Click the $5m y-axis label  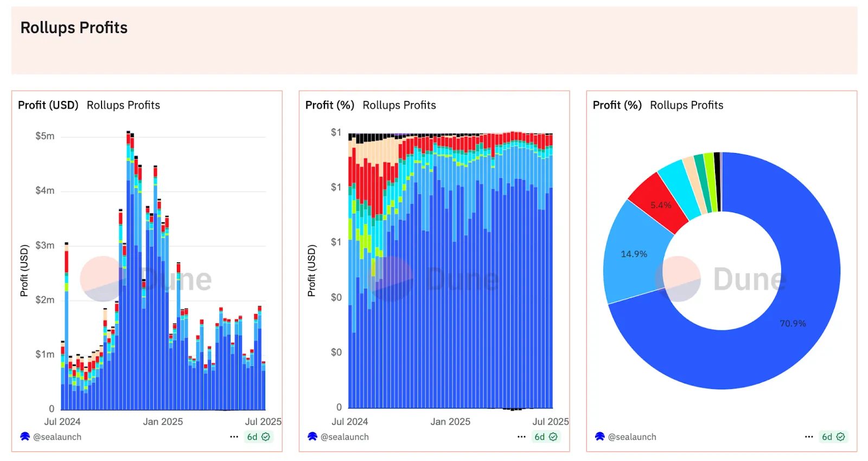click(45, 136)
